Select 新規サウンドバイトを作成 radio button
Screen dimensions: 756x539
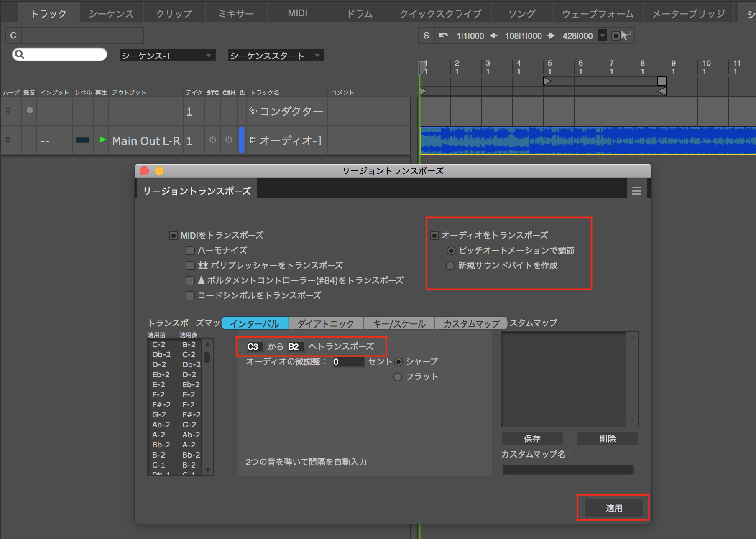pyautogui.click(x=450, y=266)
